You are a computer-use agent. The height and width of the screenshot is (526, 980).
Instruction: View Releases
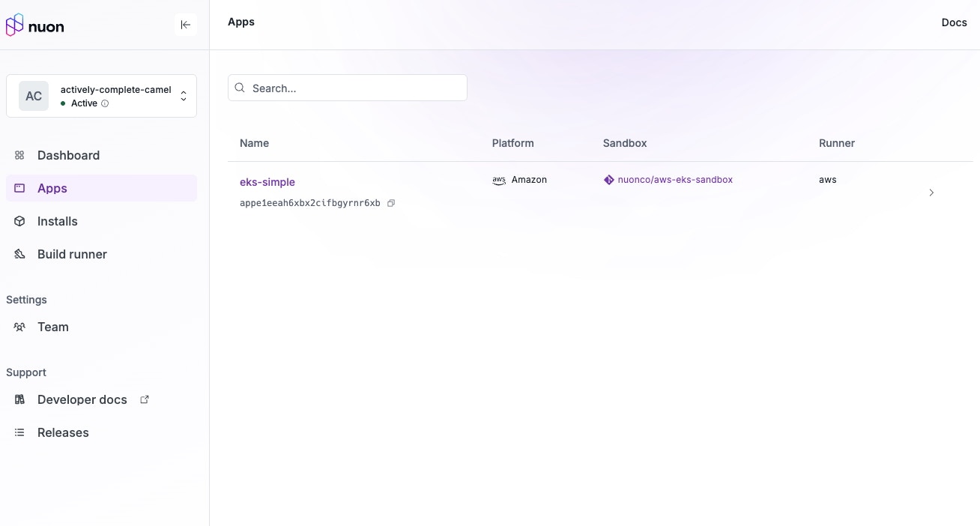[101, 432]
